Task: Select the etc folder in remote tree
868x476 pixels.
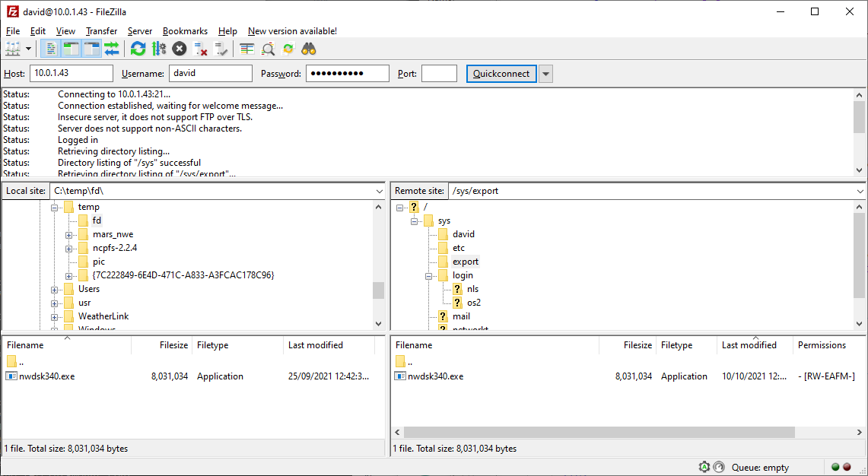Action: coord(459,248)
